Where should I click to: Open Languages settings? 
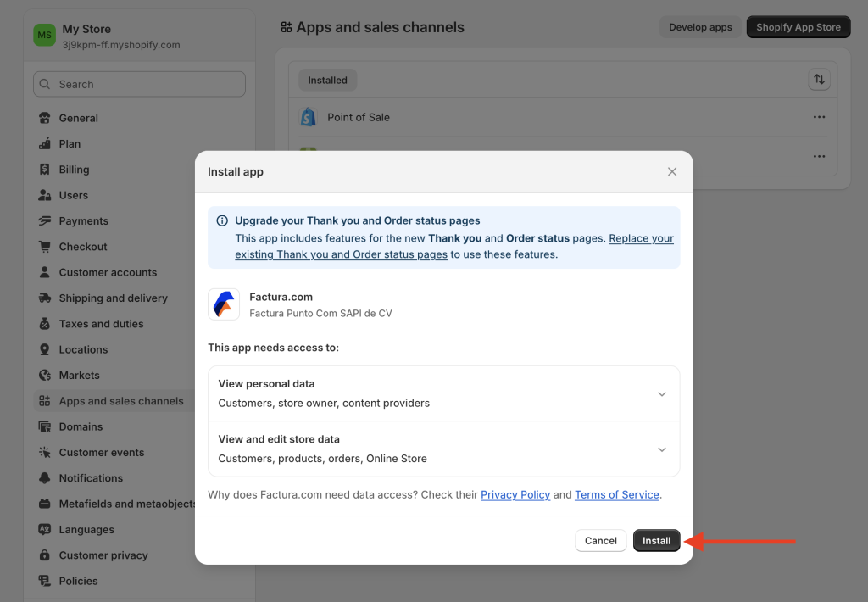[x=86, y=529]
